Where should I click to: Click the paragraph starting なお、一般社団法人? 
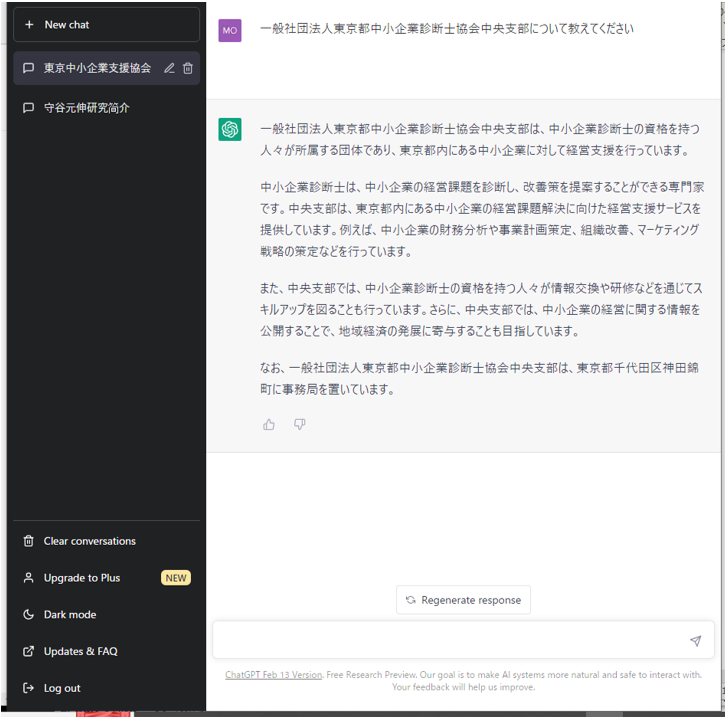point(479,379)
